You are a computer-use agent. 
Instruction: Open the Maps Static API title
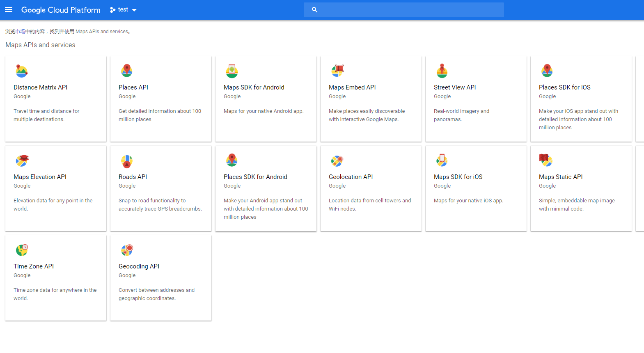(561, 177)
